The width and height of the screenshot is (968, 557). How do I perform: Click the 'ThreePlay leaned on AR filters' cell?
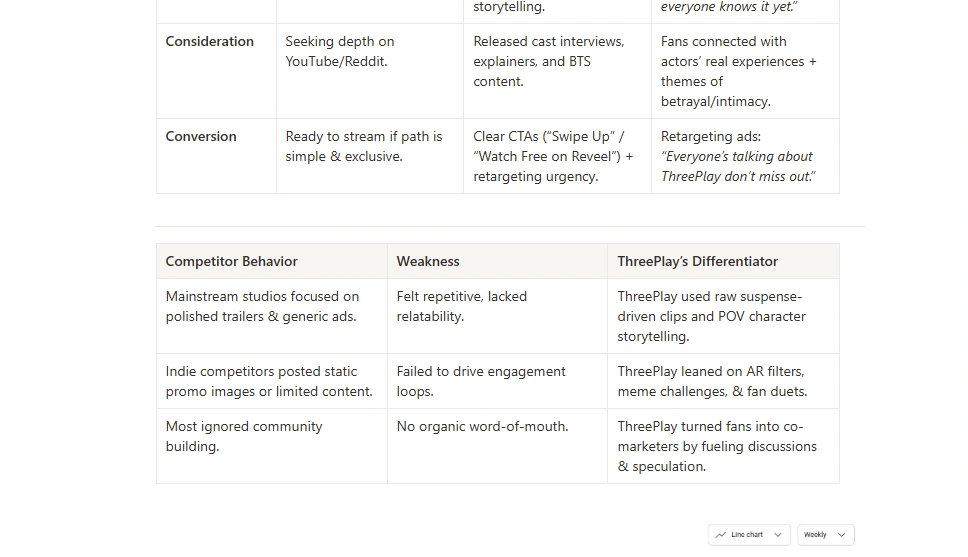(724, 381)
